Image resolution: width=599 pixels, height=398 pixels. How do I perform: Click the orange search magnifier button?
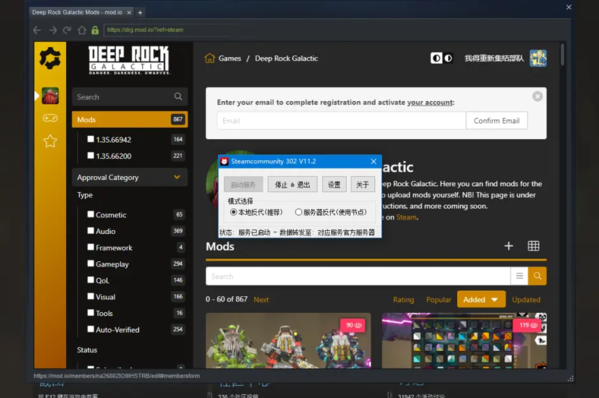(537, 276)
